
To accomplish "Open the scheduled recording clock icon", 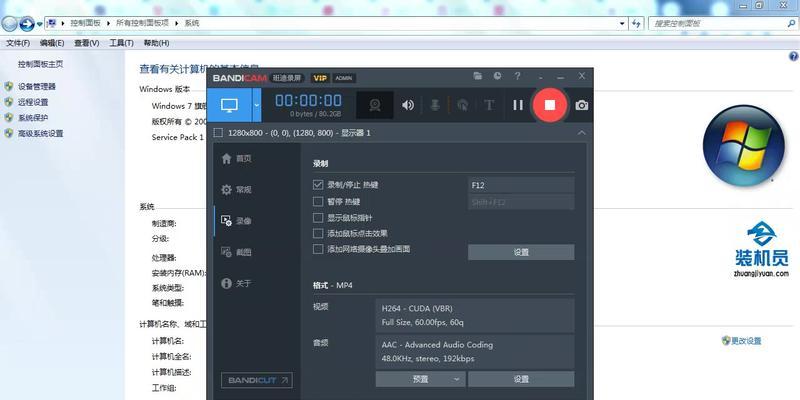I will pyautogui.click(x=497, y=76).
